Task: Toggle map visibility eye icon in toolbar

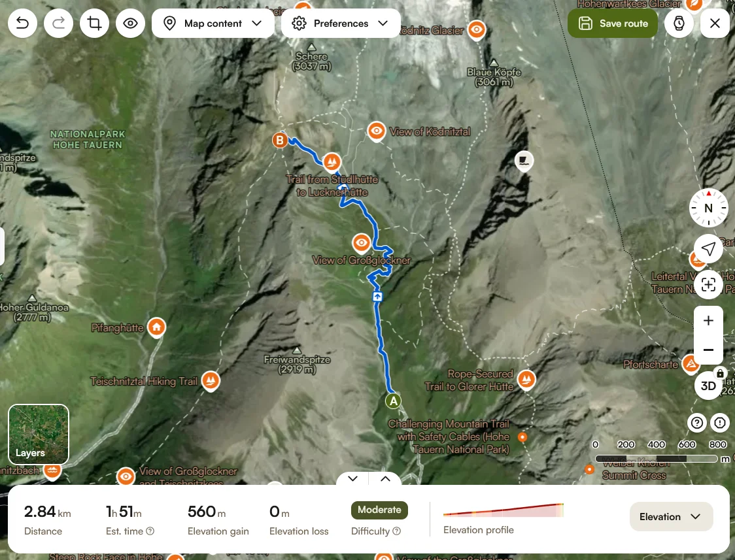Action: click(x=130, y=23)
